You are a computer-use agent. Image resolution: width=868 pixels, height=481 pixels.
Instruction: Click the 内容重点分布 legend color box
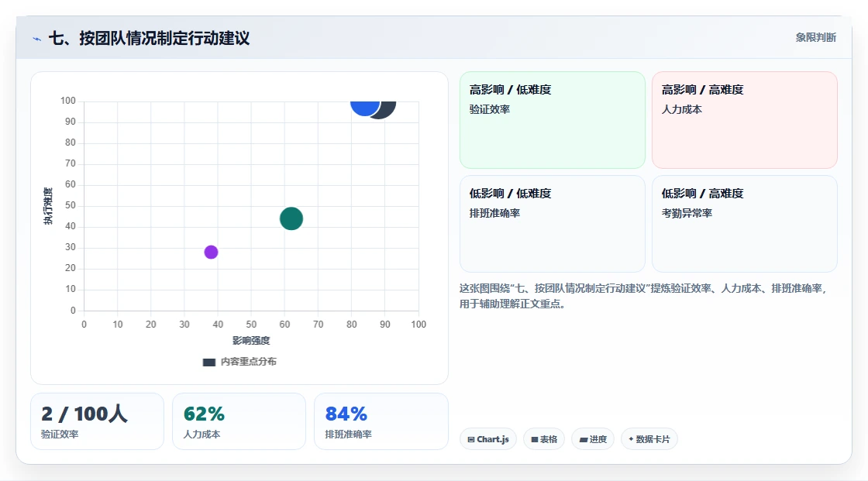tap(208, 362)
